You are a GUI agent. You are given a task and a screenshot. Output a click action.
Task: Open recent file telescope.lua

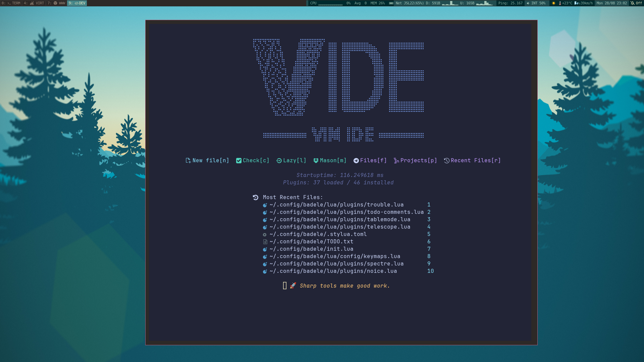[340, 227]
